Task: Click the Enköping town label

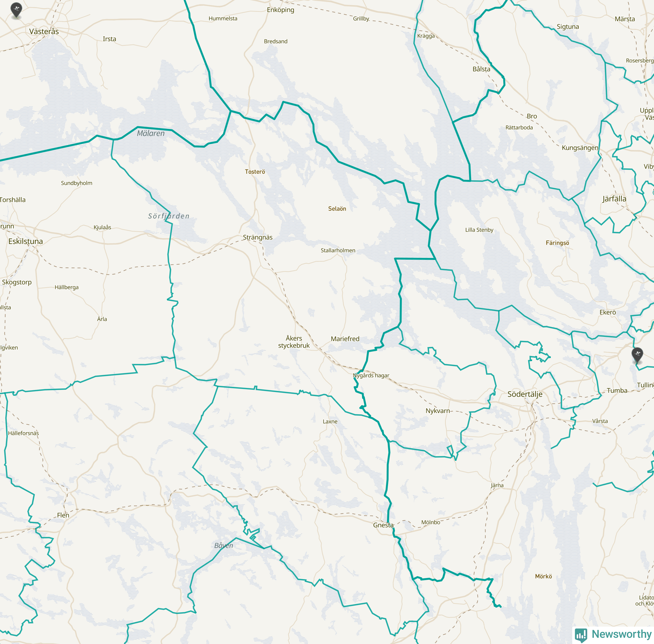Action: [280, 10]
